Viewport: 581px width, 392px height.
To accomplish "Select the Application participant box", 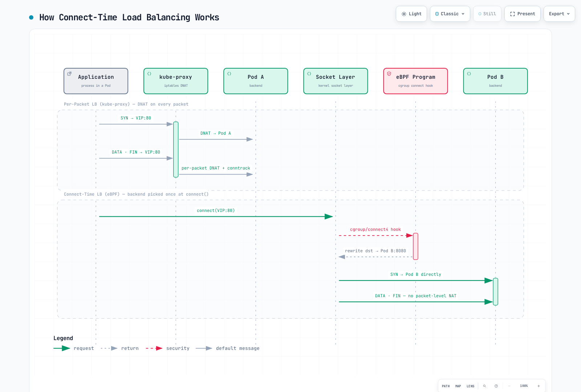I will point(96,81).
